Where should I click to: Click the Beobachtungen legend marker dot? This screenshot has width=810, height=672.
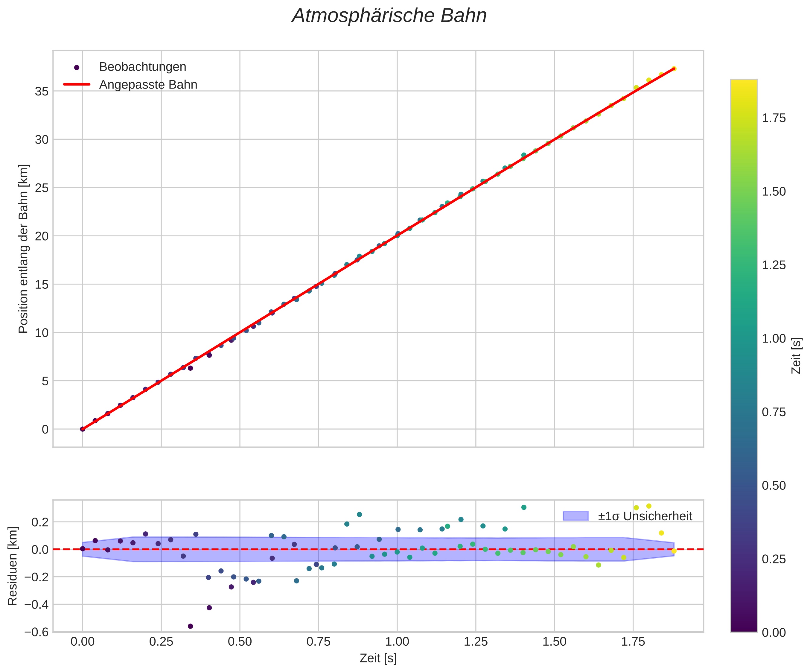pos(76,68)
